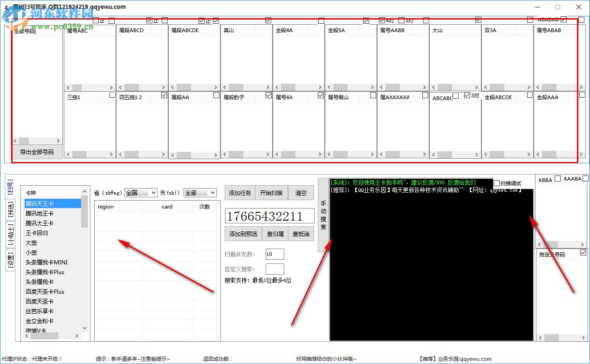Viewport: 590px width, 364px height.
Task: Click the 添加任务 button
Action: pyautogui.click(x=240, y=192)
